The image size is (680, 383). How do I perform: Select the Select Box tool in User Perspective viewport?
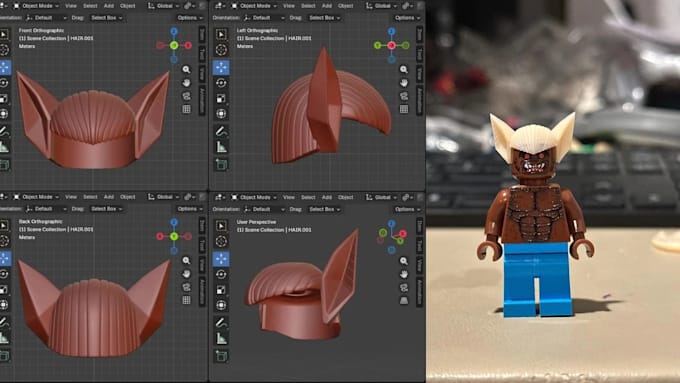pos(221,226)
